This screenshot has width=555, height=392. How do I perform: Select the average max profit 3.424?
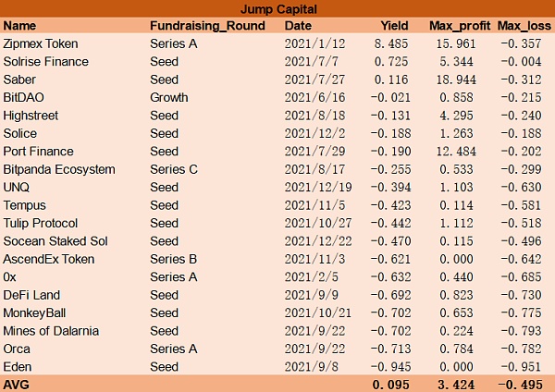click(468, 384)
